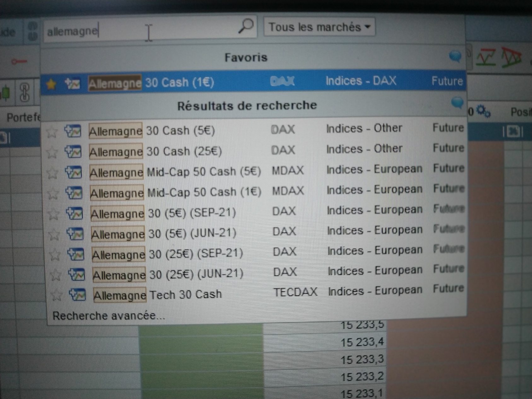Click the magnifier search icon
This screenshot has height=399, width=532.
point(246,26)
